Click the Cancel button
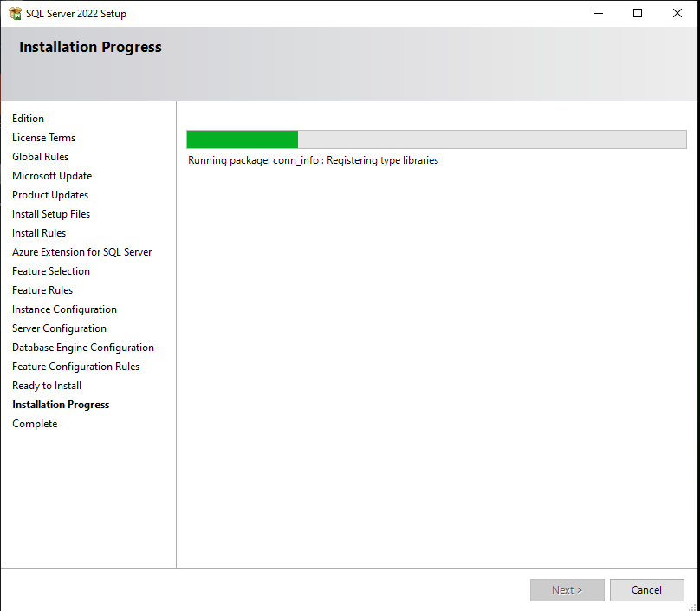The height and width of the screenshot is (611, 700). [x=646, y=590]
